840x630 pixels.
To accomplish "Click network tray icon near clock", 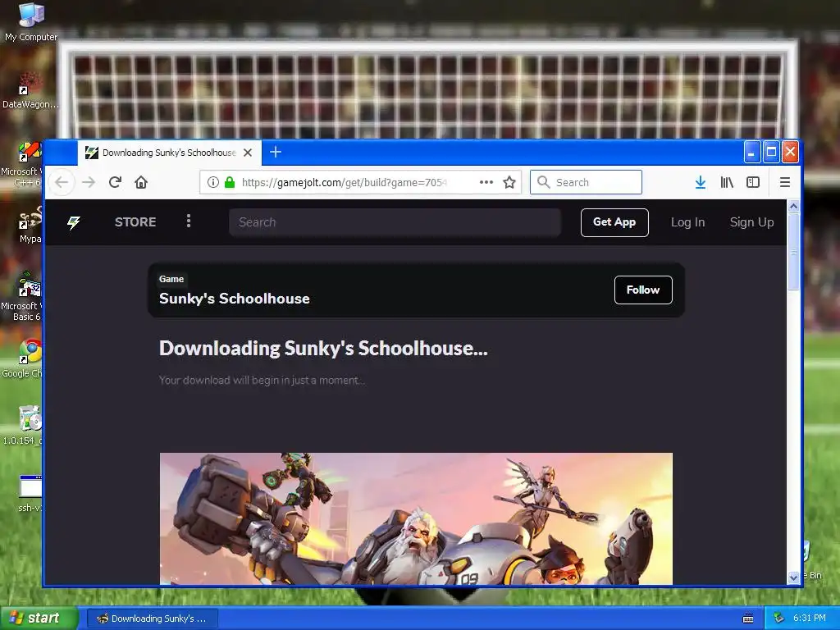I will pos(778,619).
